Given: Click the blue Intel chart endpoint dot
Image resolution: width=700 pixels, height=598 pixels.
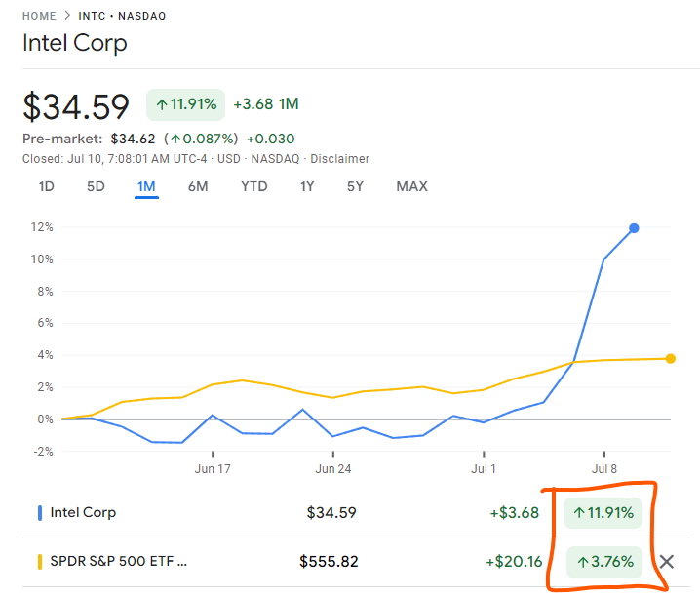Looking at the screenshot, I should coord(634,228).
